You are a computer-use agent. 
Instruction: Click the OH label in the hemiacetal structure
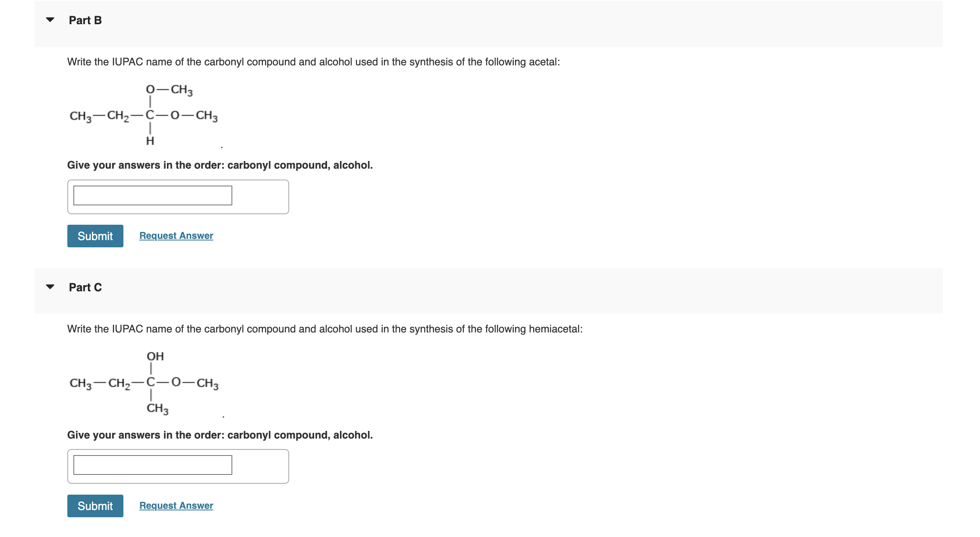[x=155, y=356]
